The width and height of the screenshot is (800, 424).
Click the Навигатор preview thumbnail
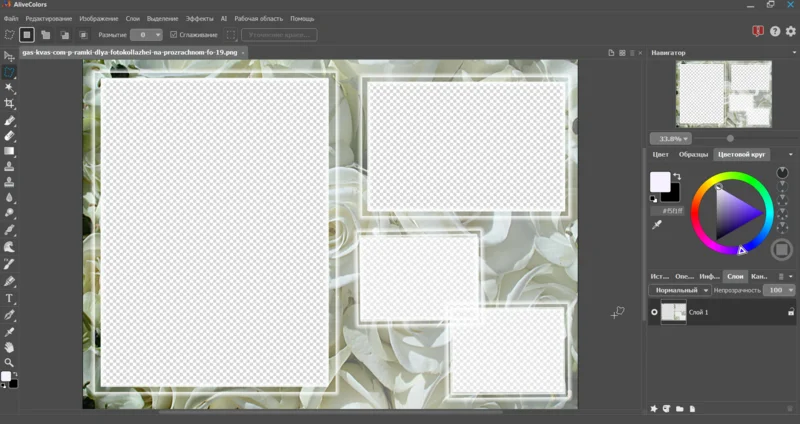(724, 92)
